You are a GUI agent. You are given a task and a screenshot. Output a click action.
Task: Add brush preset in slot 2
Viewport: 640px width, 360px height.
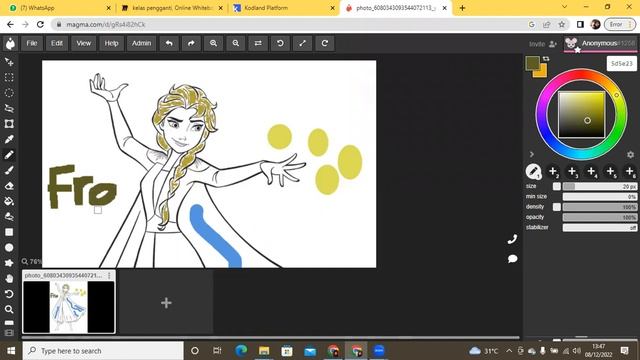point(553,171)
